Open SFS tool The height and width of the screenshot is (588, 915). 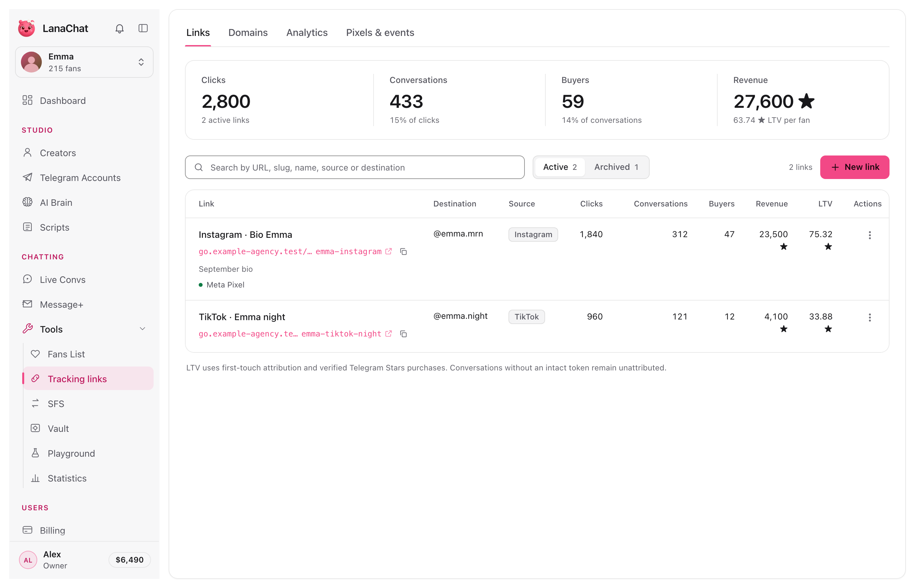[x=88, y=403]
